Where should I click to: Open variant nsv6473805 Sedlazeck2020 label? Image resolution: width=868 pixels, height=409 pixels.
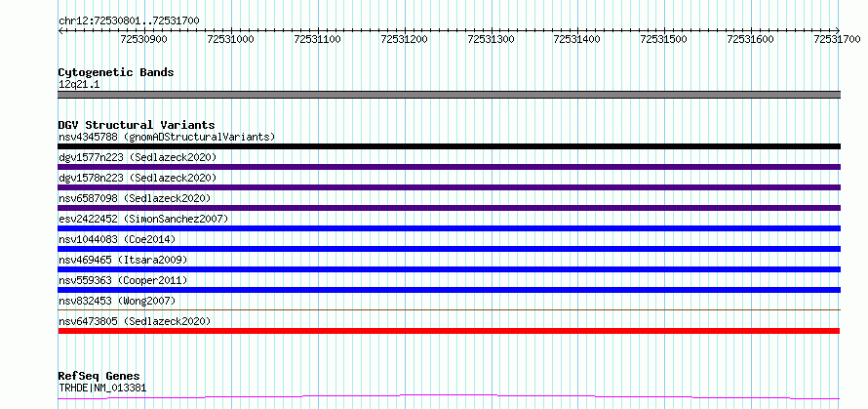[x=135, y=321]
